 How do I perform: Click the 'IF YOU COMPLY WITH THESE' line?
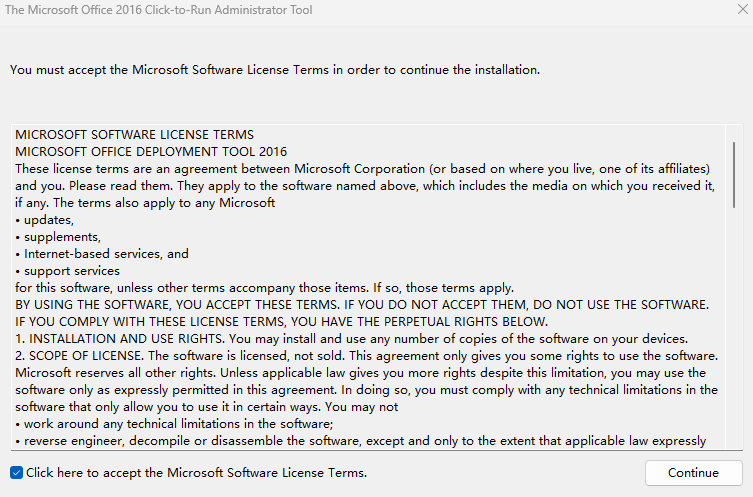(x=281, y=322)
